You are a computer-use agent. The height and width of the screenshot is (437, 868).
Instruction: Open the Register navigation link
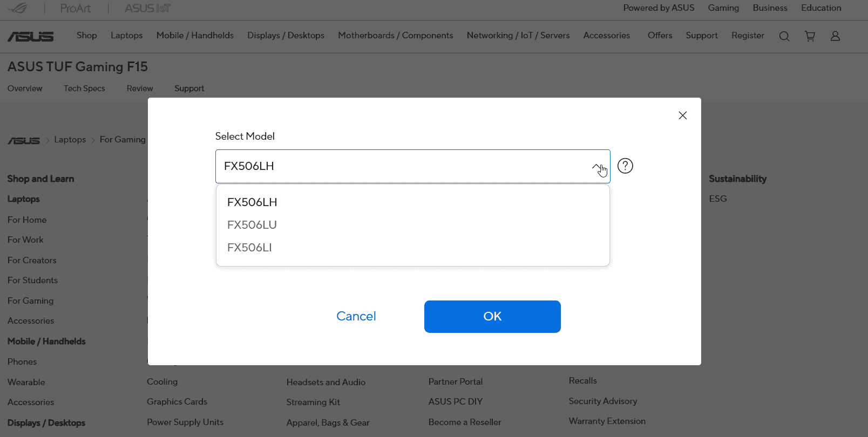coord(748,36)
